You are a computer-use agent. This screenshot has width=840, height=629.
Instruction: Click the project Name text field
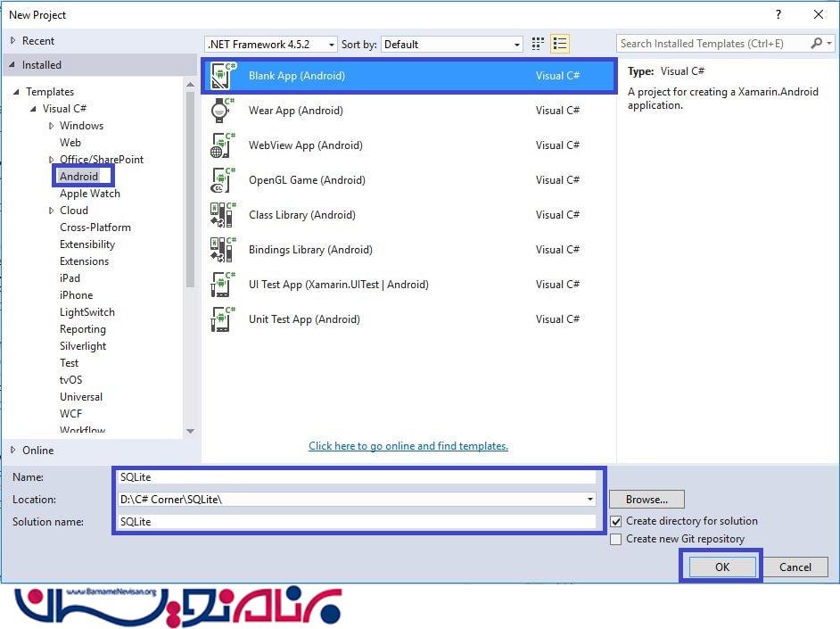[x=357, y=477]
